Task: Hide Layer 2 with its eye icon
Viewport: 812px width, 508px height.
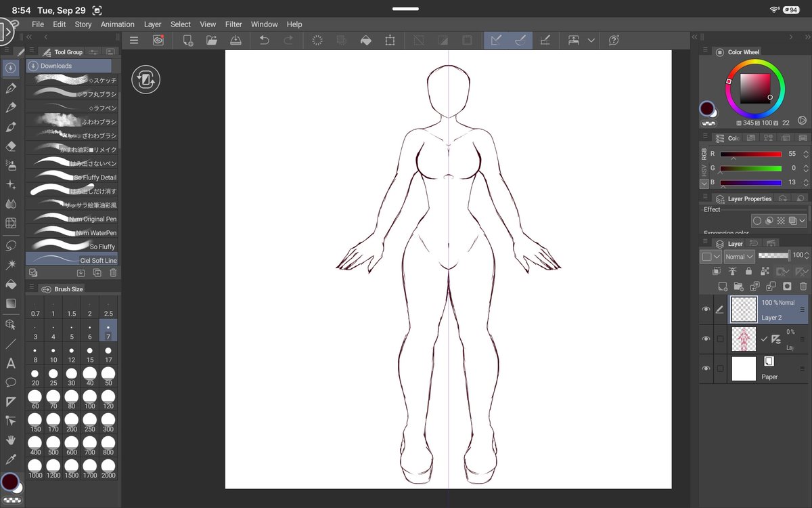Action: coord(706,309)
